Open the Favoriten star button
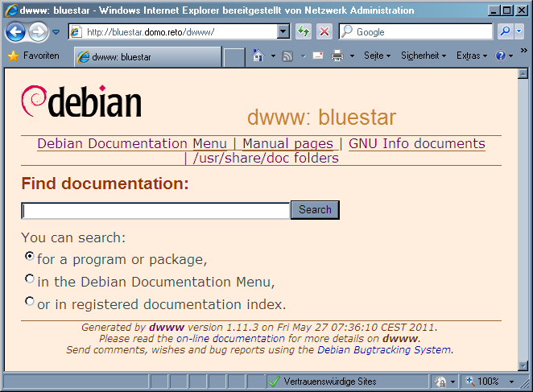The height and width of the screenshot is (392, 533). (x=34, y=56)
